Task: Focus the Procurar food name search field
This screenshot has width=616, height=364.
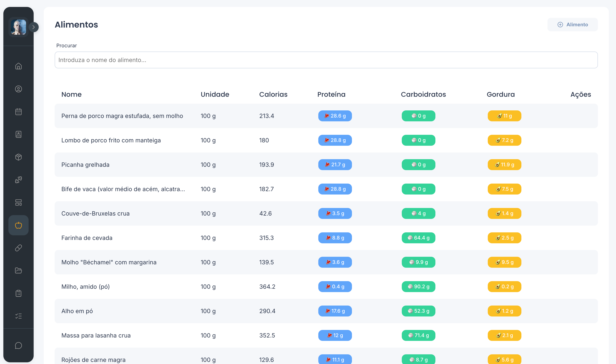Action: point(326,60)
